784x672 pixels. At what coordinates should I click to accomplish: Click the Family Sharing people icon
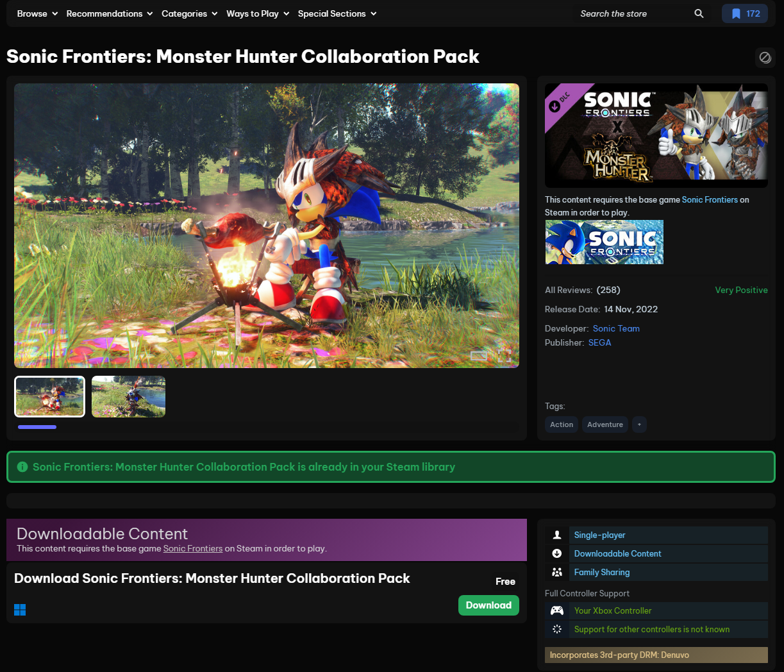click(x=557, y=572)
